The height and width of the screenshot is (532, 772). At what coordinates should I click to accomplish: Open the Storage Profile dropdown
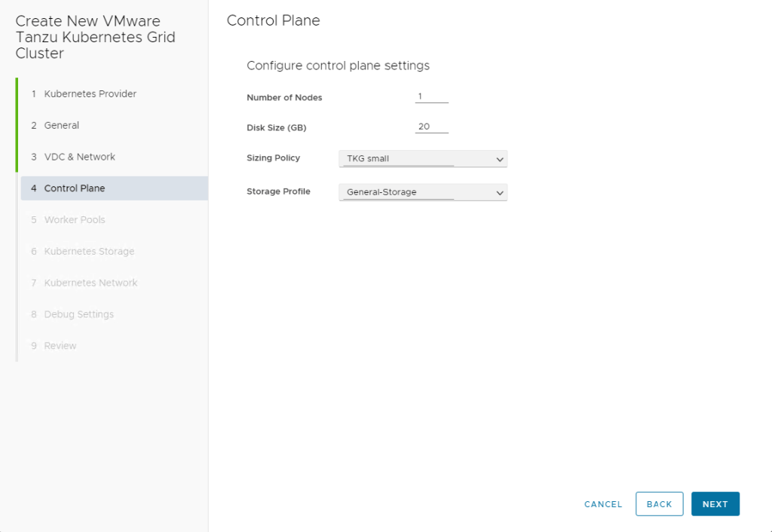(423, 192)
